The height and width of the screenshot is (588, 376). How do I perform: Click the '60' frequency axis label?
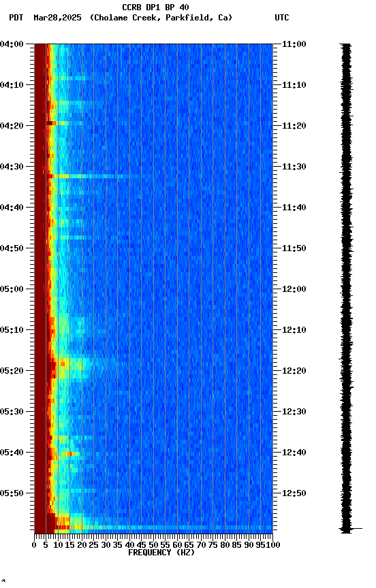coord(177,545)
